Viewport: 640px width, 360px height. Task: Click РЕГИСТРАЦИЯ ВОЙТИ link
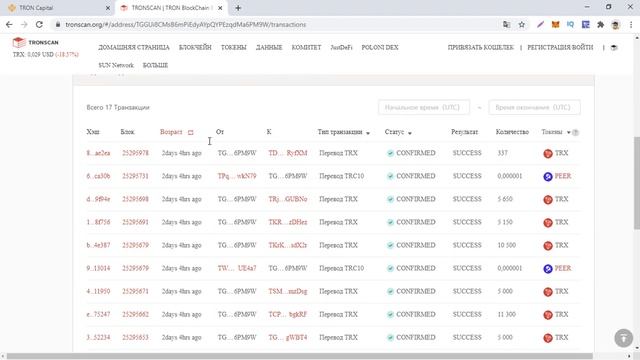coord(560,47)
